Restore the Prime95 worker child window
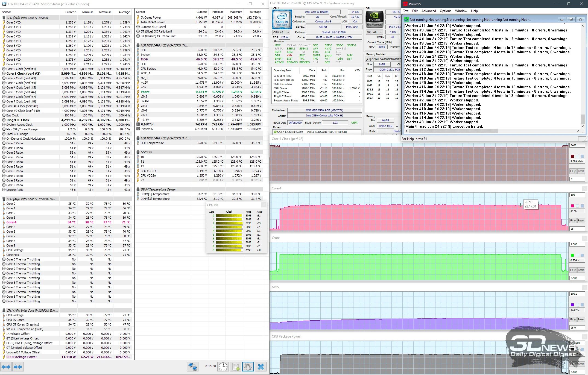The width and height of the screenshot is (588, 375). pyautogui.click(x=571, y=19)
